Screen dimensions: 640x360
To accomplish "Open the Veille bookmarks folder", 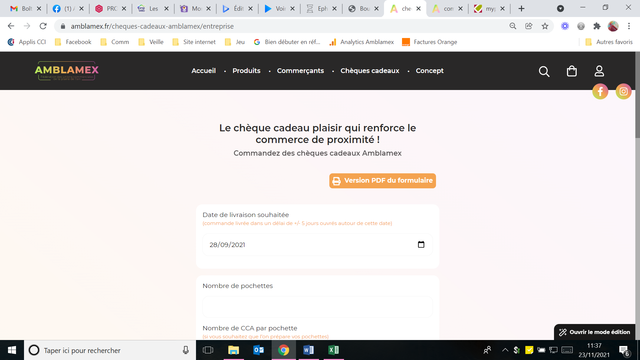I will pyautogui.click(x=151, y=42).
